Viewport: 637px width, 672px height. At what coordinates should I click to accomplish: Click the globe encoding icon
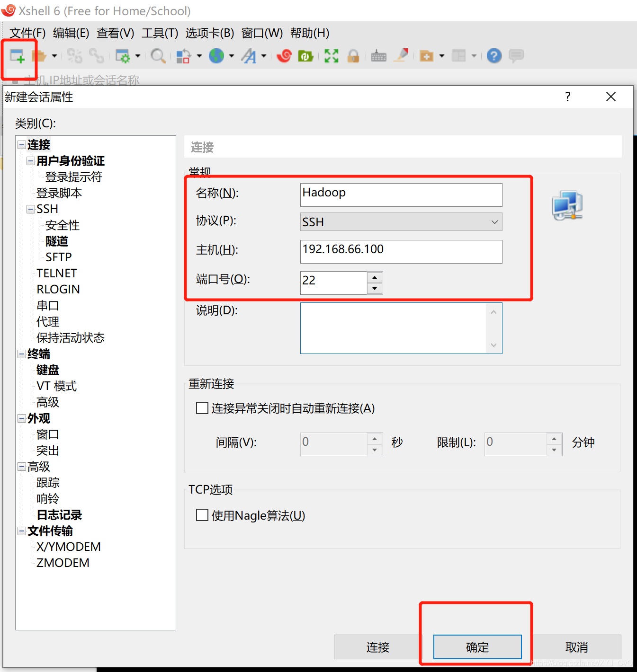pyautogui.click(x=216, y=56)
